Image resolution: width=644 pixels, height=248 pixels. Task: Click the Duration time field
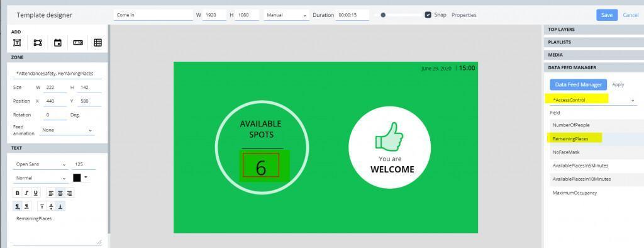352,15
